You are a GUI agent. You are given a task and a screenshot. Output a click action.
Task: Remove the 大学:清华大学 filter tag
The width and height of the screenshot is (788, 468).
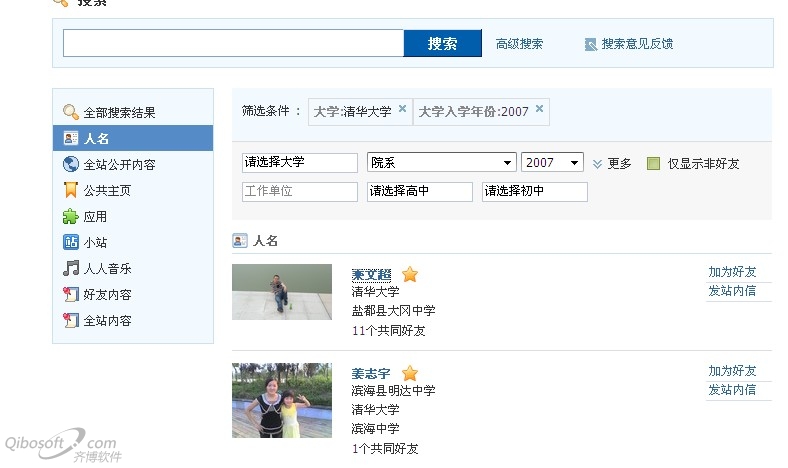tap(402, 109)
